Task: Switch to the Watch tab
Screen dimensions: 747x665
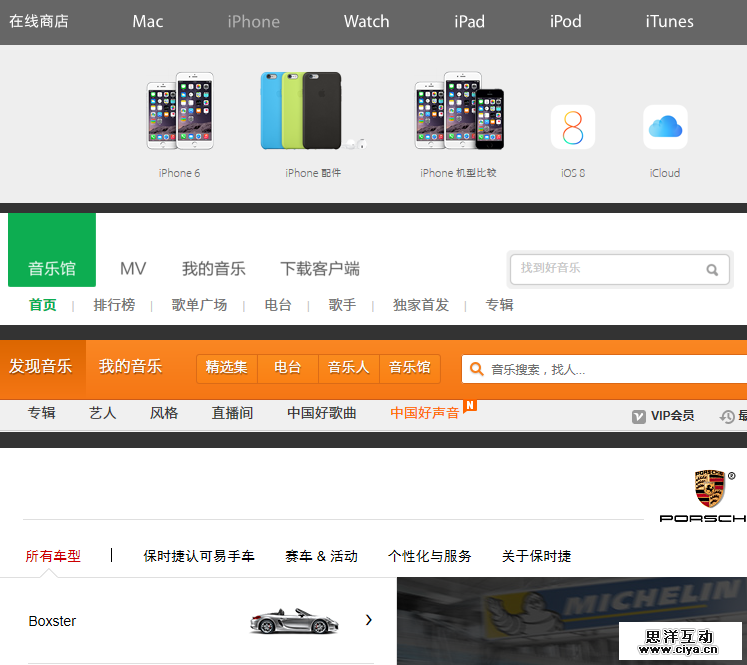Action: click(x=366, y=21)
